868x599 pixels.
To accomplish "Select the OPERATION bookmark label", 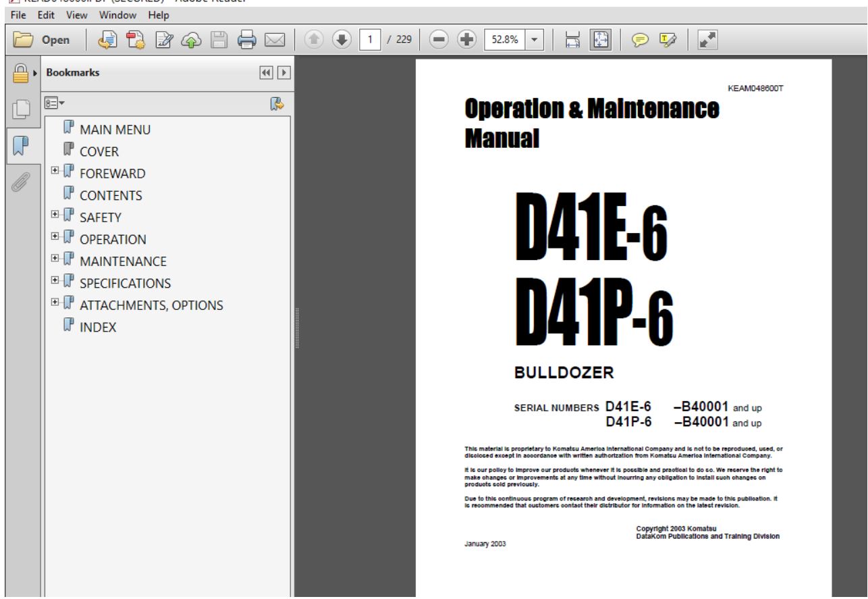I will click(x=113, y=239).
